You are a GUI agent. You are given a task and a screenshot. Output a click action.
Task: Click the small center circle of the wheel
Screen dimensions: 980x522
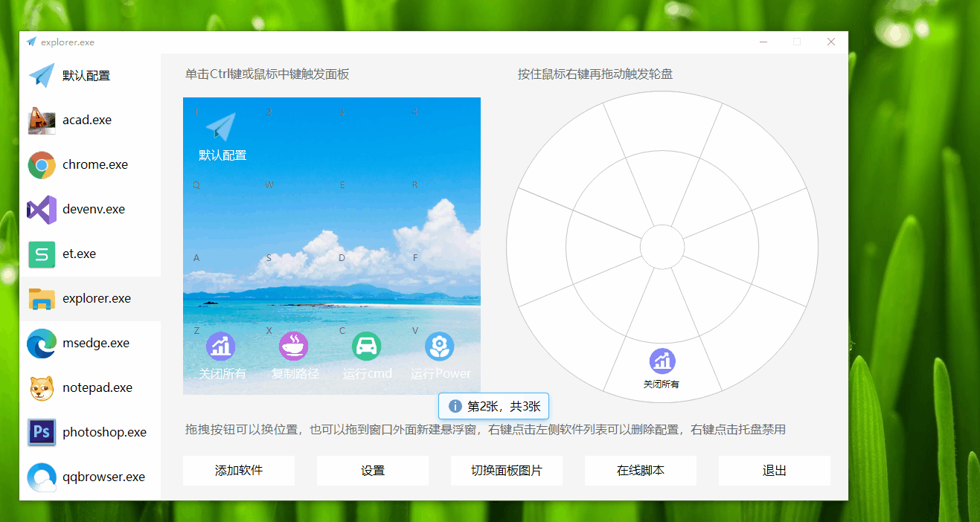click(662, 247)
